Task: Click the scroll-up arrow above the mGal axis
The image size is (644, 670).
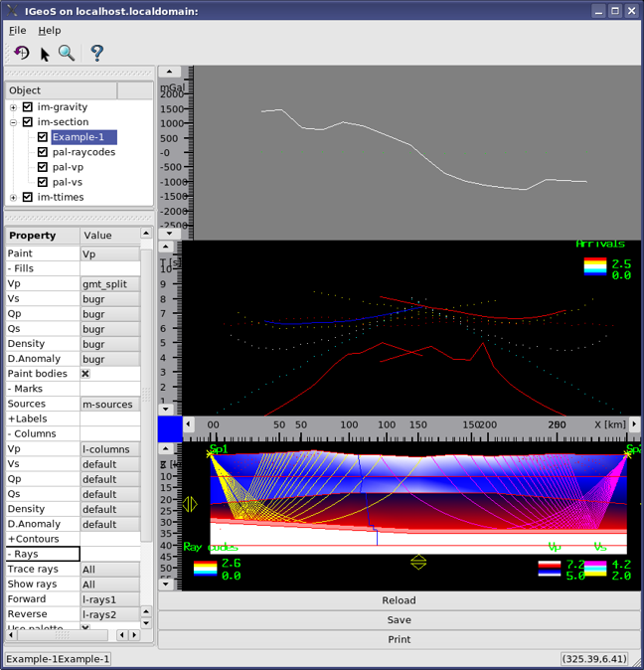Action: click(x=169, y=73)
